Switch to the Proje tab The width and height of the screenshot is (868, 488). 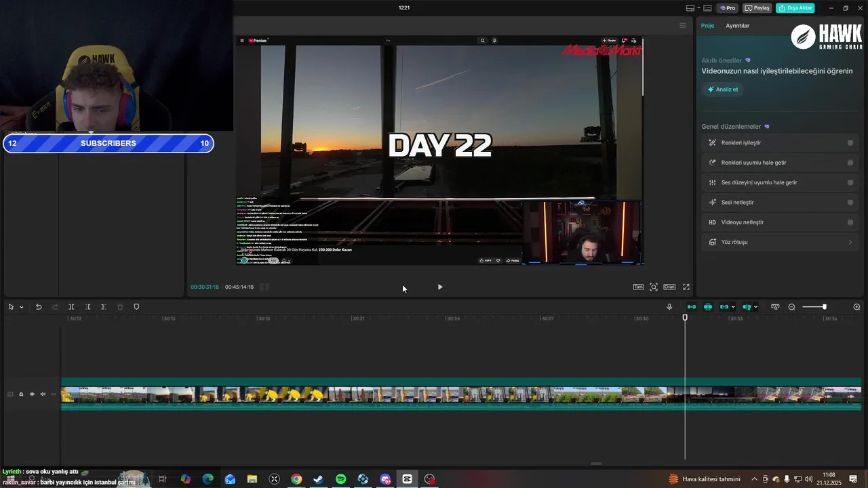click(707, 26)
